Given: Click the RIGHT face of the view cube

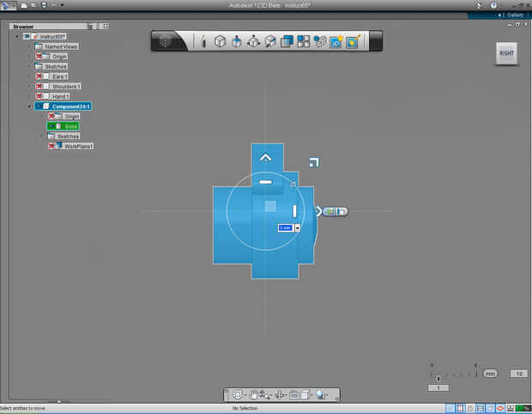Looking at the screenshot, I should (x=506, y=53).
